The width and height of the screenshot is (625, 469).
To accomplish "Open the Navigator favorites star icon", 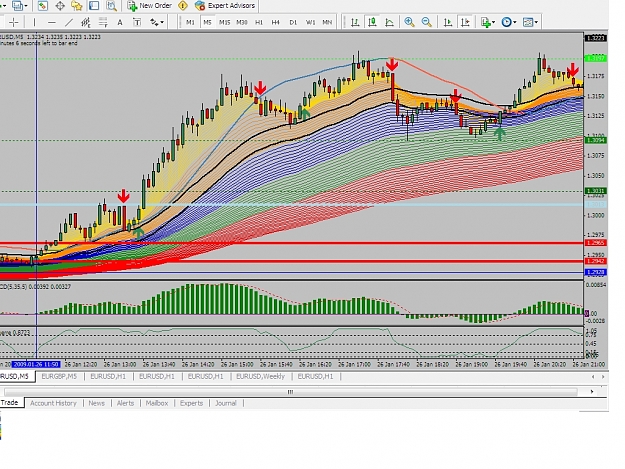I will pyautogui.click(x=77, y=6).
